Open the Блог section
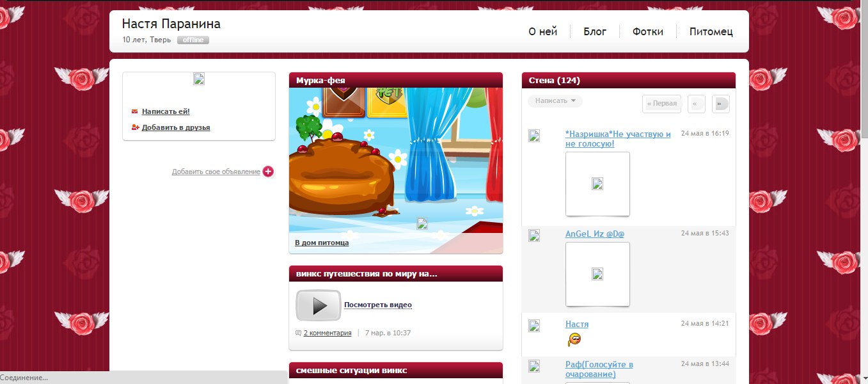This screenshot has height=384, width=868. point(595,32)
